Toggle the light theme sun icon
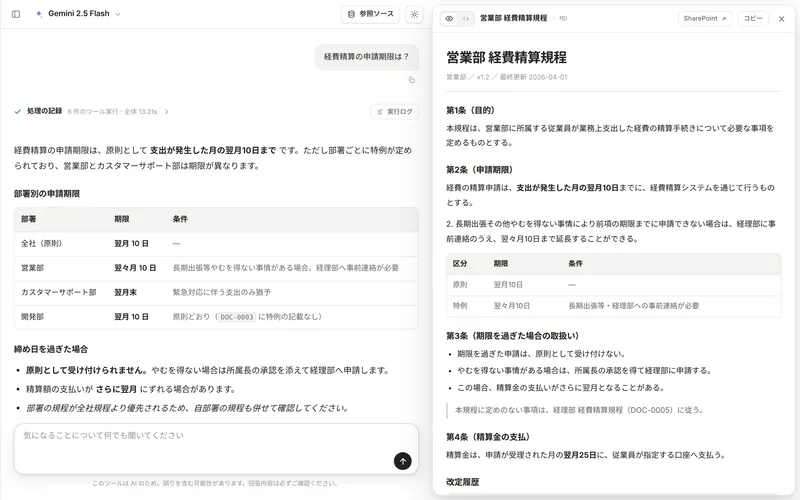Image resolution: width=800 pixels, height=500 pixels. tap(414, 14)
